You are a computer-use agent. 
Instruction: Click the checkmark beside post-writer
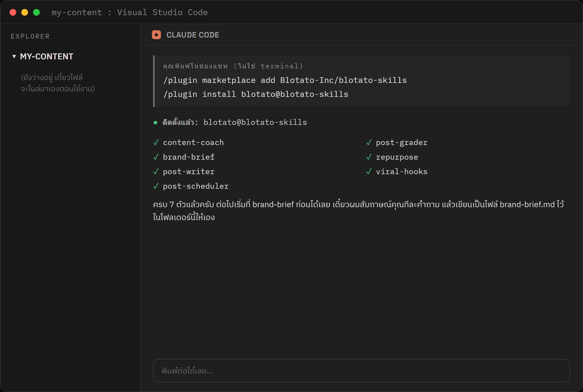(156, 172)
